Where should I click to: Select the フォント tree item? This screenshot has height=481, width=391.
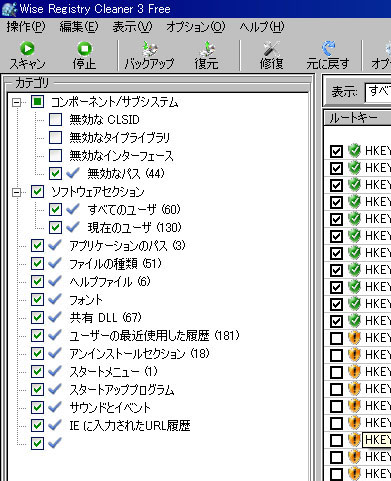[x=86, y=300]
